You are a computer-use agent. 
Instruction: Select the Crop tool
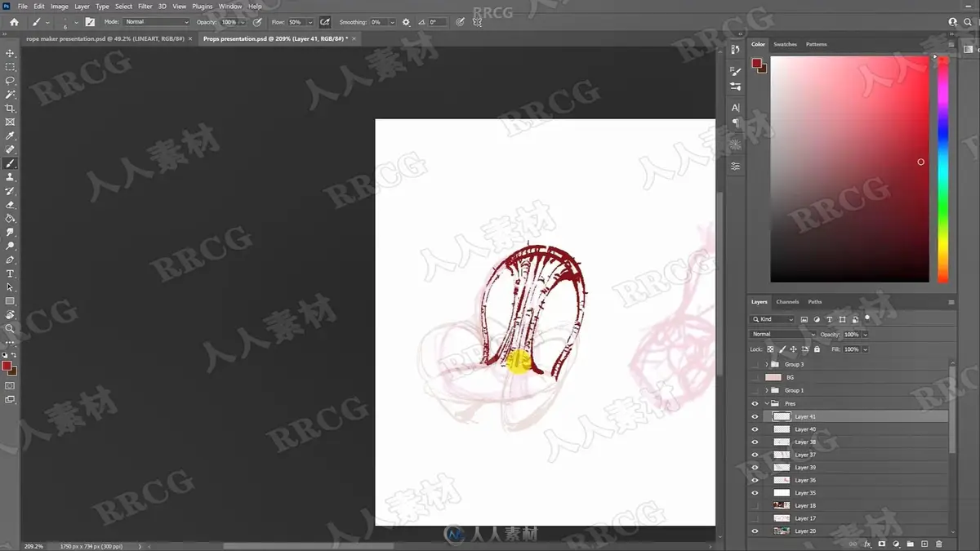11,109
